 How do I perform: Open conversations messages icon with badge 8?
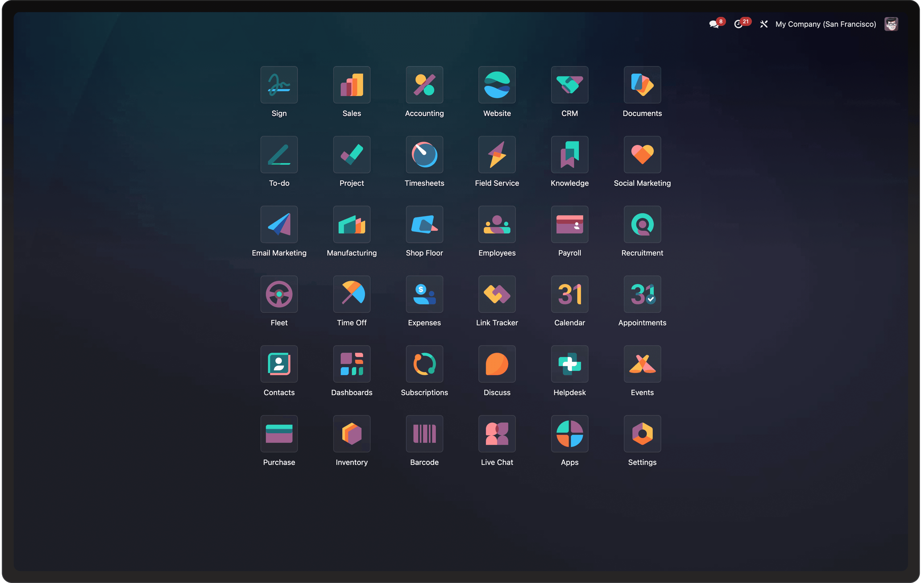click(x=713, y=24)
